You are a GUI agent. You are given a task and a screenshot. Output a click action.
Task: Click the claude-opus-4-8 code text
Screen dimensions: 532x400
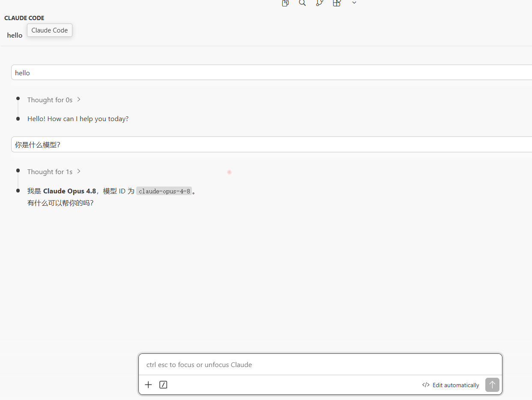click(x=164, y=191)
